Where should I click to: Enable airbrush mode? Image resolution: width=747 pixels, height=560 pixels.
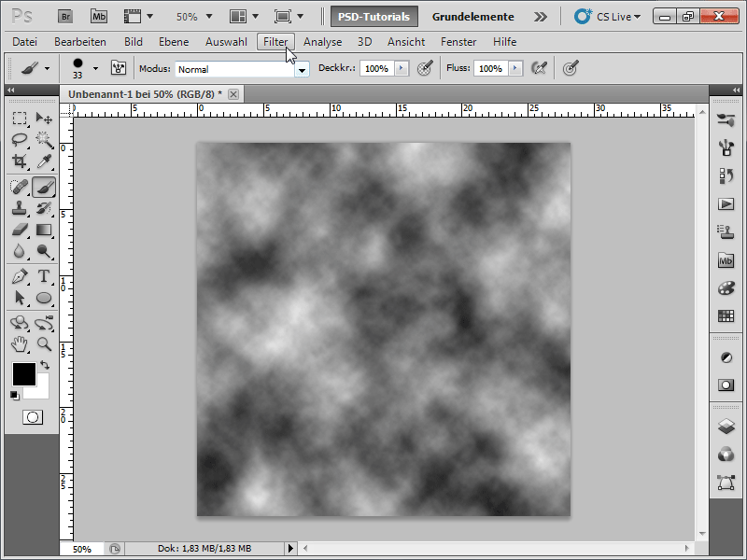tap(539, 68)
